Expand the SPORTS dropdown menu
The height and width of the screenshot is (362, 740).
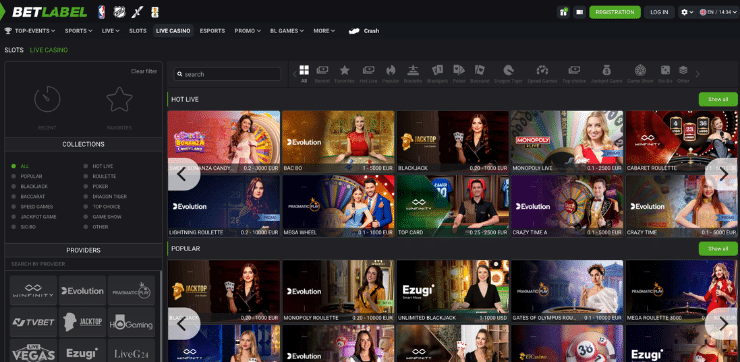[78, 31]
